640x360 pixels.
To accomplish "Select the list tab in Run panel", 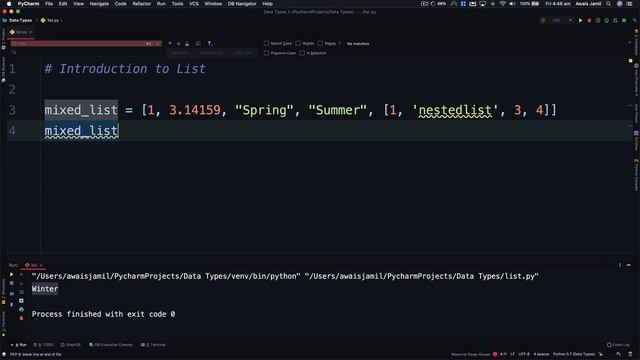I will click(x=33, y=265).
